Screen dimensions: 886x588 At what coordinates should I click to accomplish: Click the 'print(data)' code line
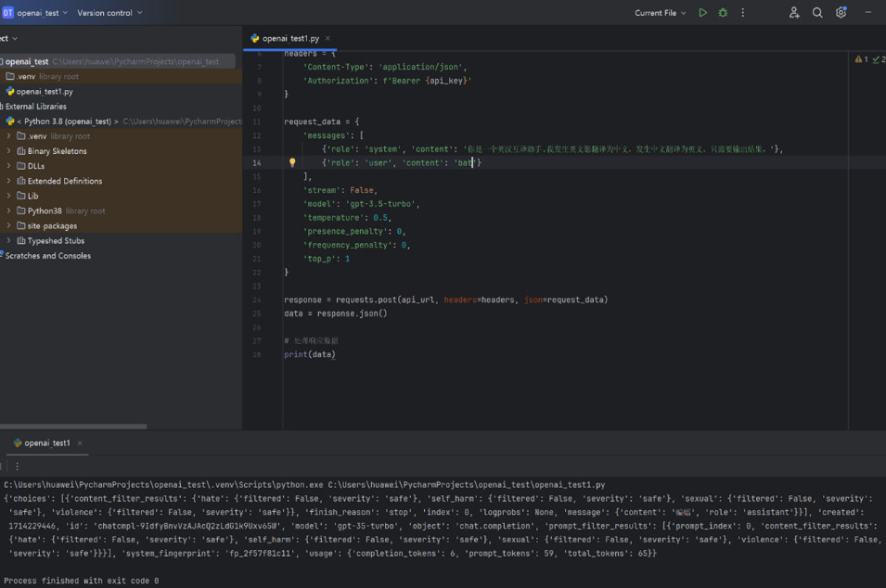pyautogui.click(x=310, y=354)
